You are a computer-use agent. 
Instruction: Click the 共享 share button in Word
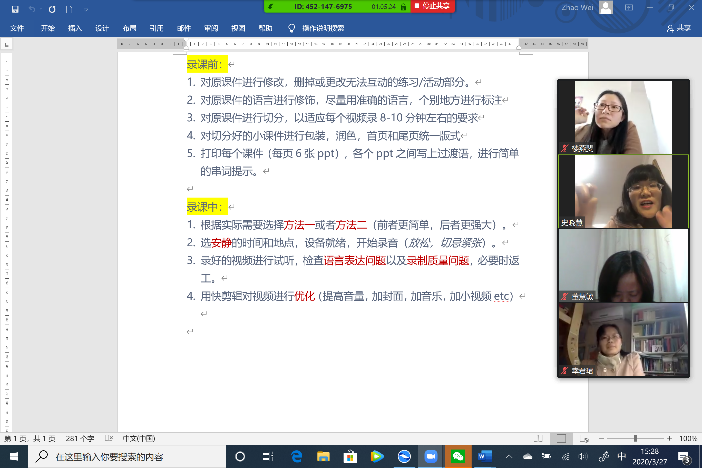coord(681,29)
